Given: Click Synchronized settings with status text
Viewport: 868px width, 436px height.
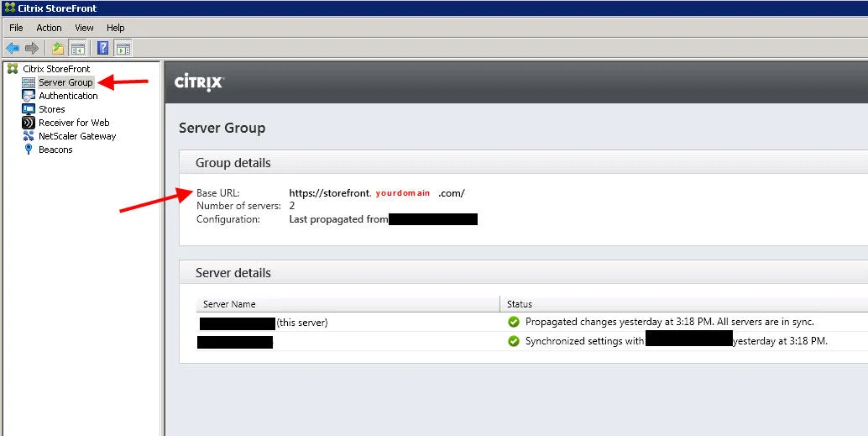Looking at the screenshot, I should pyautogui.click(x=584, y=341).
